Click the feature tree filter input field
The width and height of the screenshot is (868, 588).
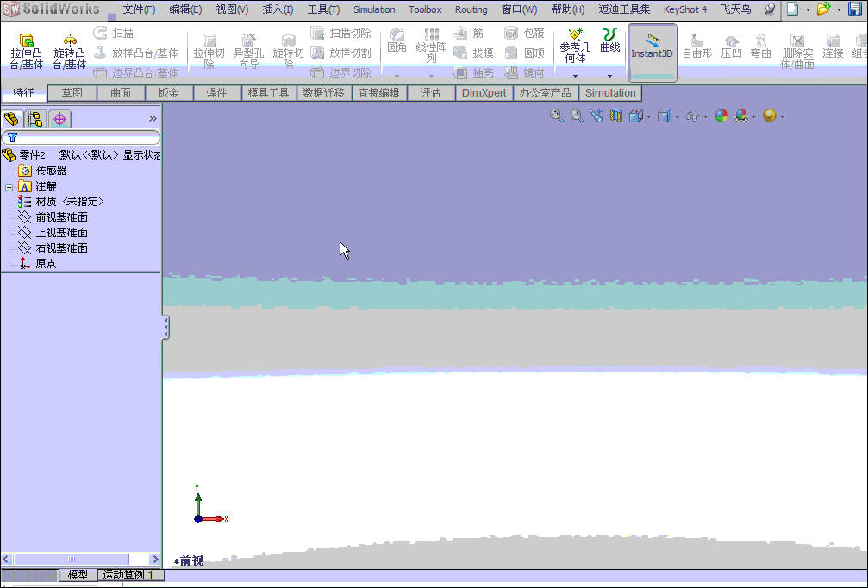81,137
